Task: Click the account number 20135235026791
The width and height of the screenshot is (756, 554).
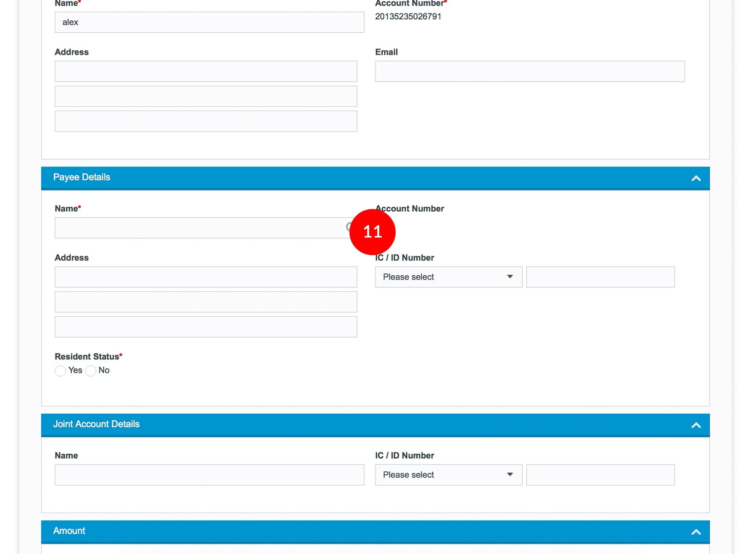Action: pyautogui.click(x=408, y=16)
